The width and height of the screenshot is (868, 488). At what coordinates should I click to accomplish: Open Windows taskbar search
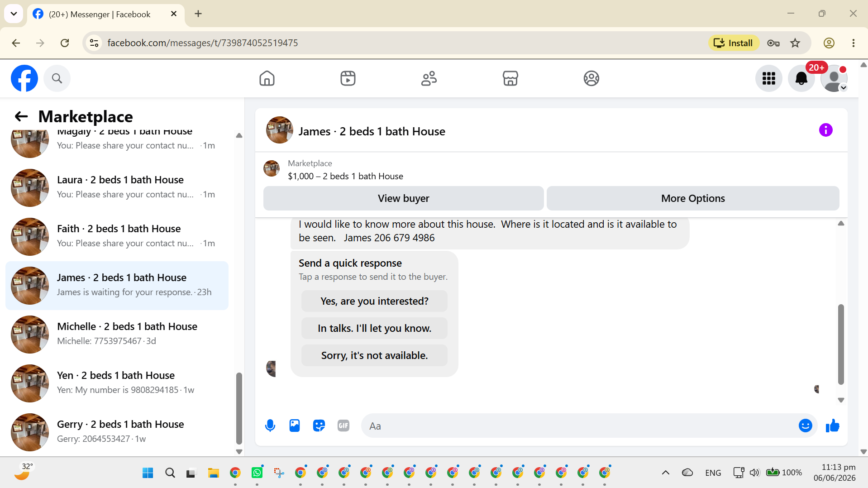point(170,473)
